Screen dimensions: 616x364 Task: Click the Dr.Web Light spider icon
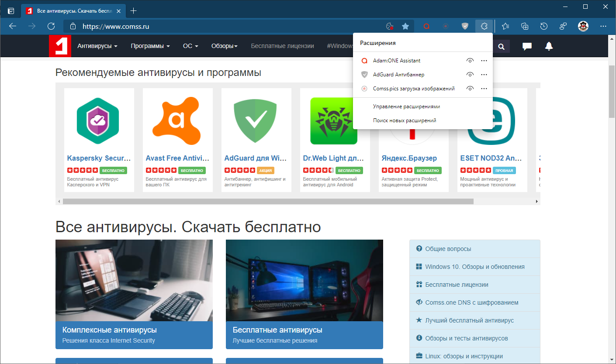point(334,120)
